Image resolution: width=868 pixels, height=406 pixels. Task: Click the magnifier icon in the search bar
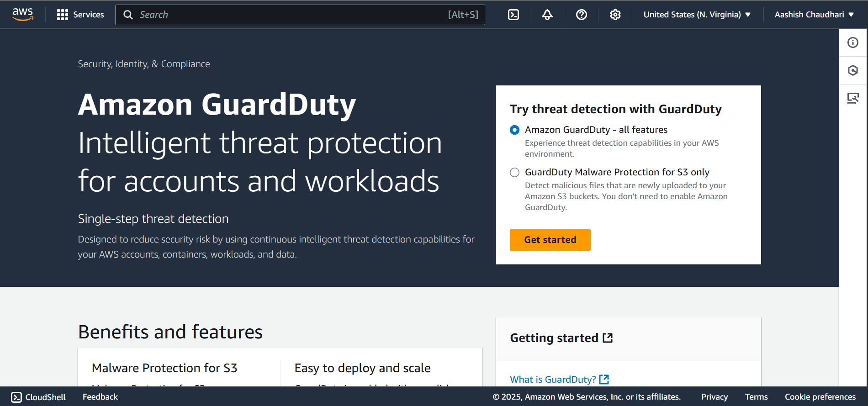click(128, 15)
